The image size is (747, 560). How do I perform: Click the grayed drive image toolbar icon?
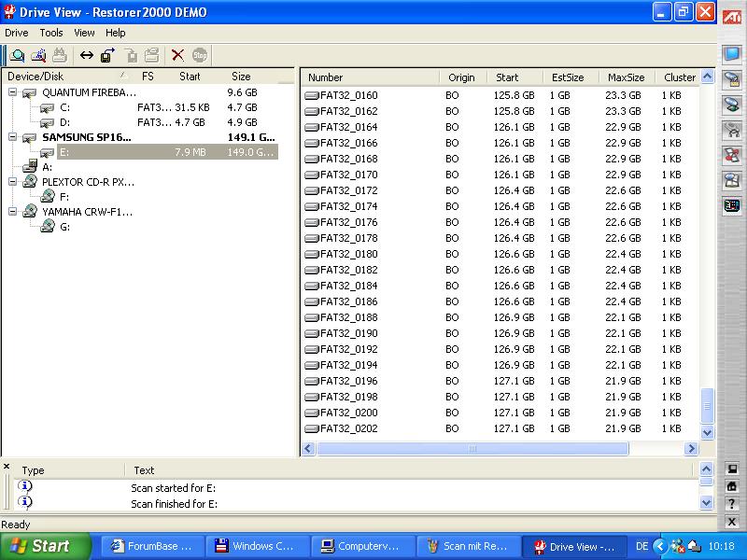click(152, 56)
